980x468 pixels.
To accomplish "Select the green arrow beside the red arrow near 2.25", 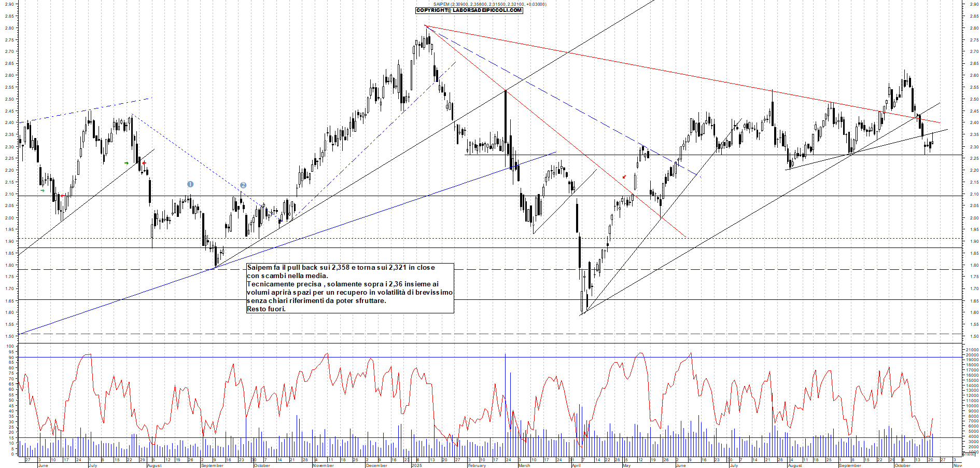I will 127,163.
